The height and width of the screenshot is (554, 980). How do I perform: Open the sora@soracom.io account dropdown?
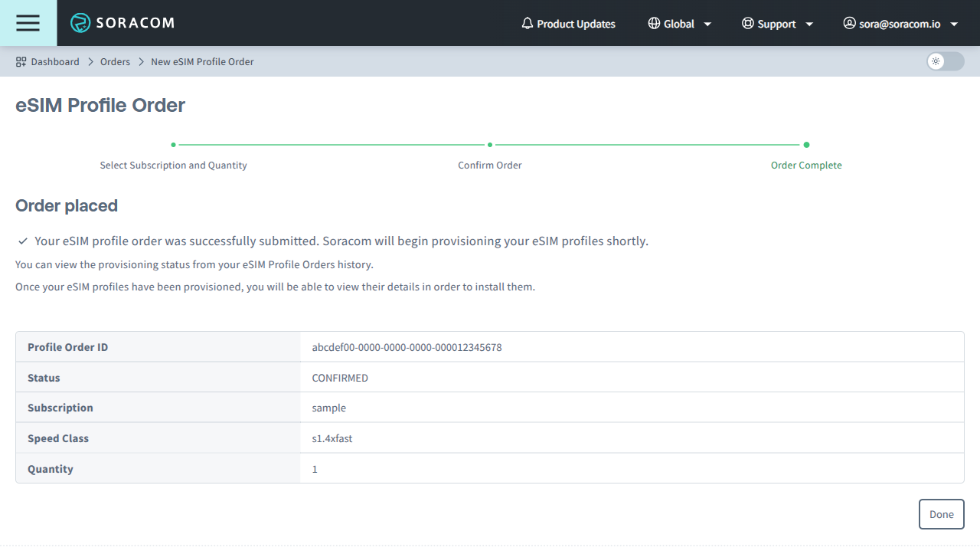click(x=954, y=23)
